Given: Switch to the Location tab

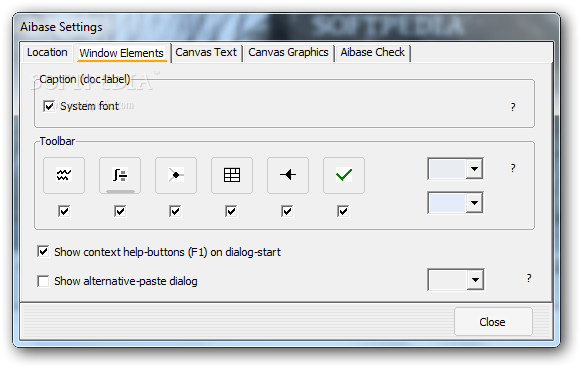Looking at the screenshot, I should pyautogui.click(x=47, y=52).
